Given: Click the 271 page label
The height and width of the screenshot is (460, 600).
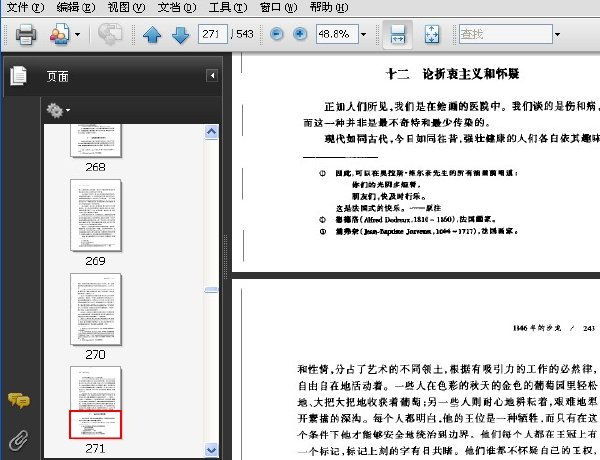Looking at the screenshot, I should (96, 449).
